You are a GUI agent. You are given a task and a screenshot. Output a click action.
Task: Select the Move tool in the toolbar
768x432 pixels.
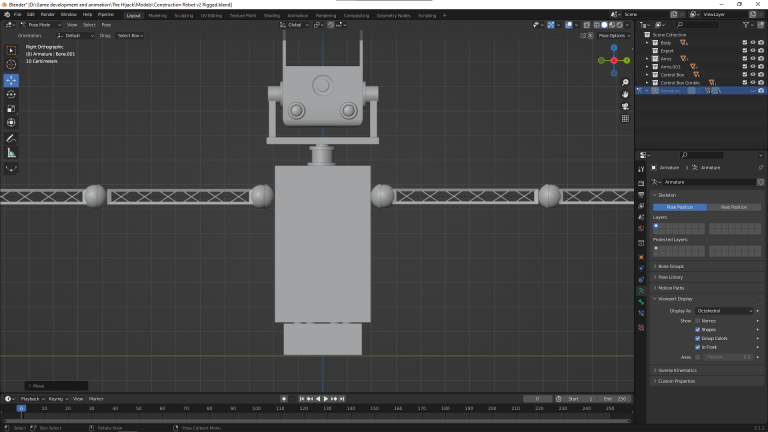(11, 80)
